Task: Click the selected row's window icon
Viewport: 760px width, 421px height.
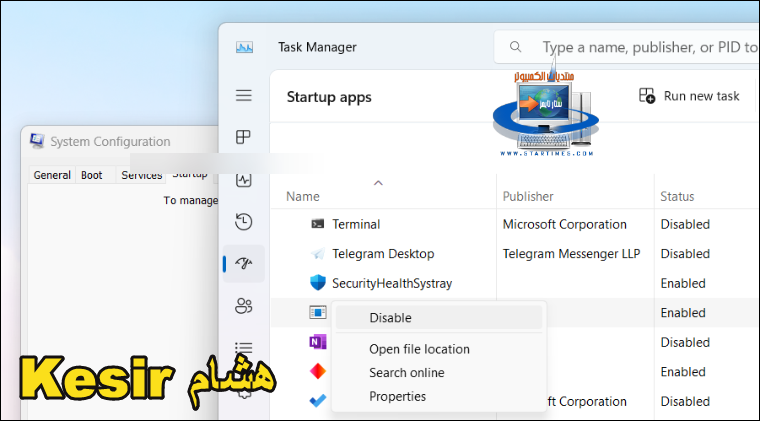Action: (317, 312)
